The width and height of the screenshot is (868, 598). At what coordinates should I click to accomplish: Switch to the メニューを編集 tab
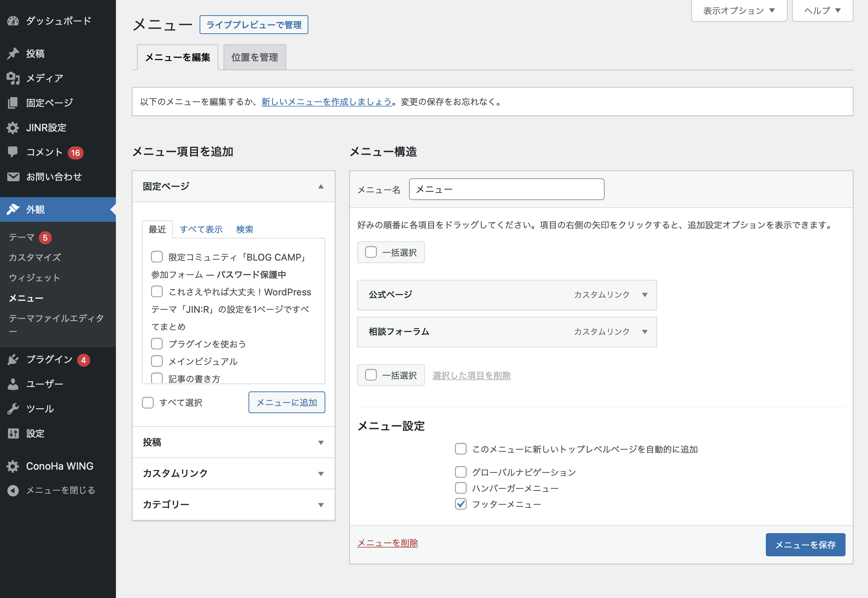point(178,57)
